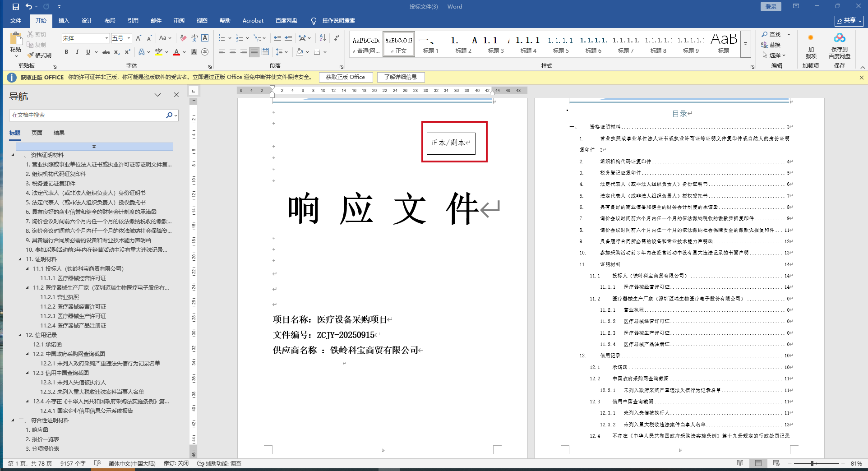
Task: Decrease paragraph indent
Action: point(277,38)
